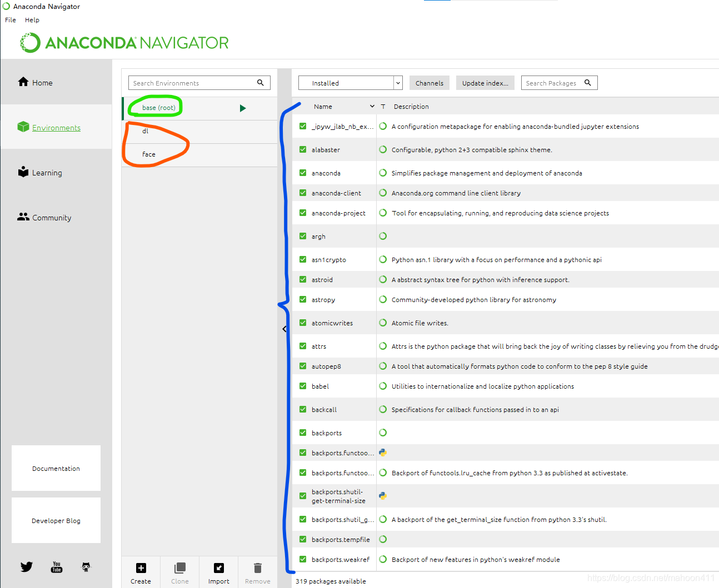The height and width of the screenshot is (588, 719).
Task: Click the '319 packages available' status text
Action: [331, 581]
